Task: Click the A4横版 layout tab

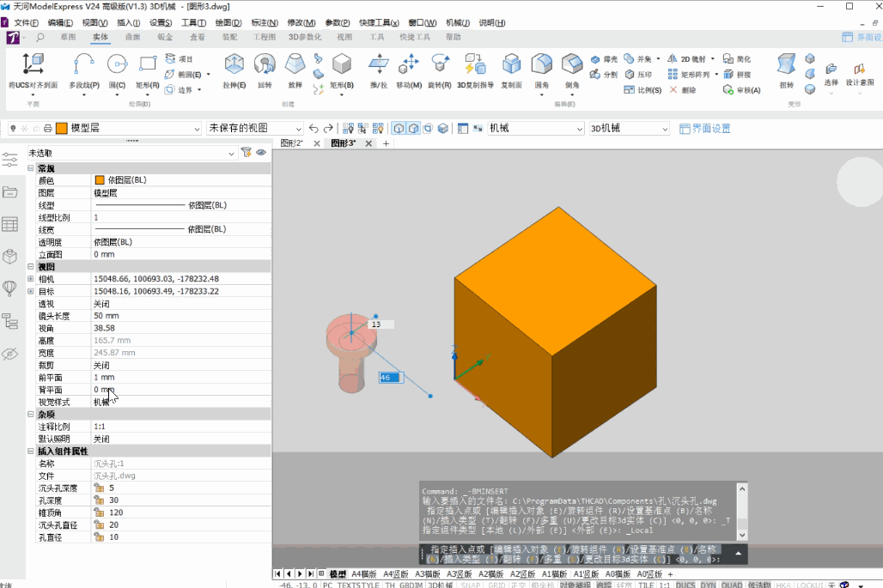Action: (x=364, y=574)
